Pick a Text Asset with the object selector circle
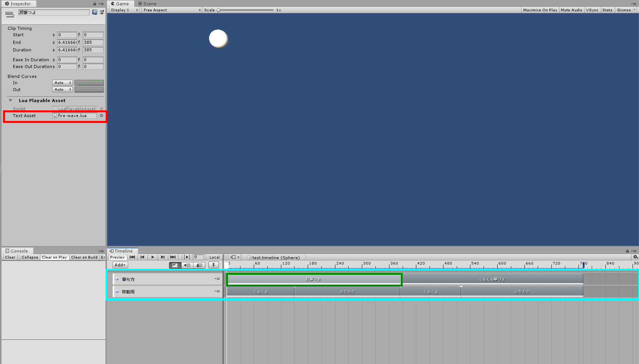This screenshot has height=364, width=639. (101, 116)
